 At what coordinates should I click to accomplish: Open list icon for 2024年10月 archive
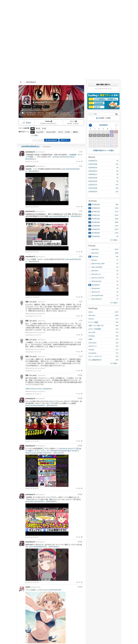click(90, 219)
